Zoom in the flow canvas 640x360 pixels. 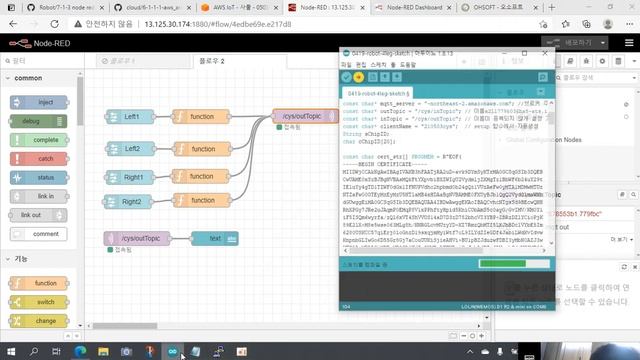click(x=482, y=336)
